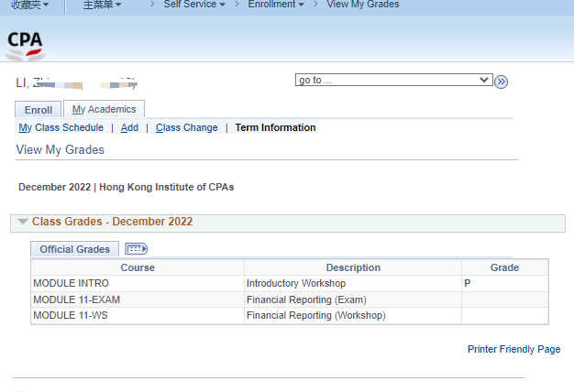Open the Class Change link

[187, 127]
